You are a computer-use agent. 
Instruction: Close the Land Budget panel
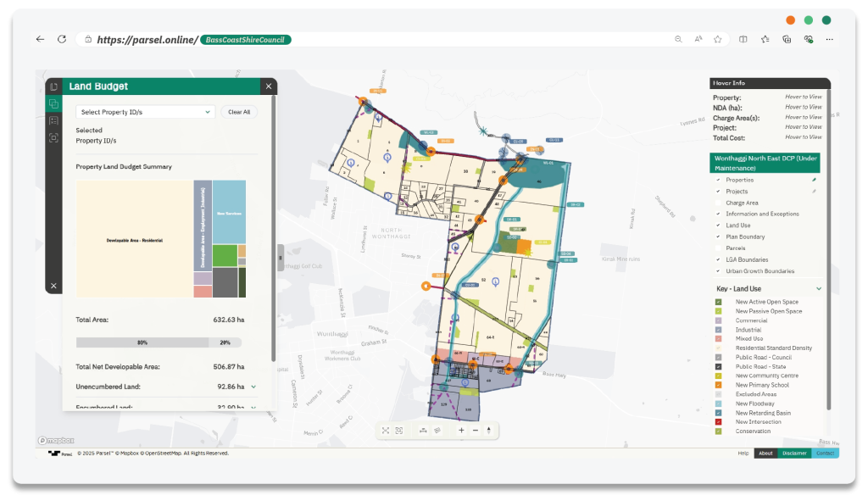[x=269, y=86]
